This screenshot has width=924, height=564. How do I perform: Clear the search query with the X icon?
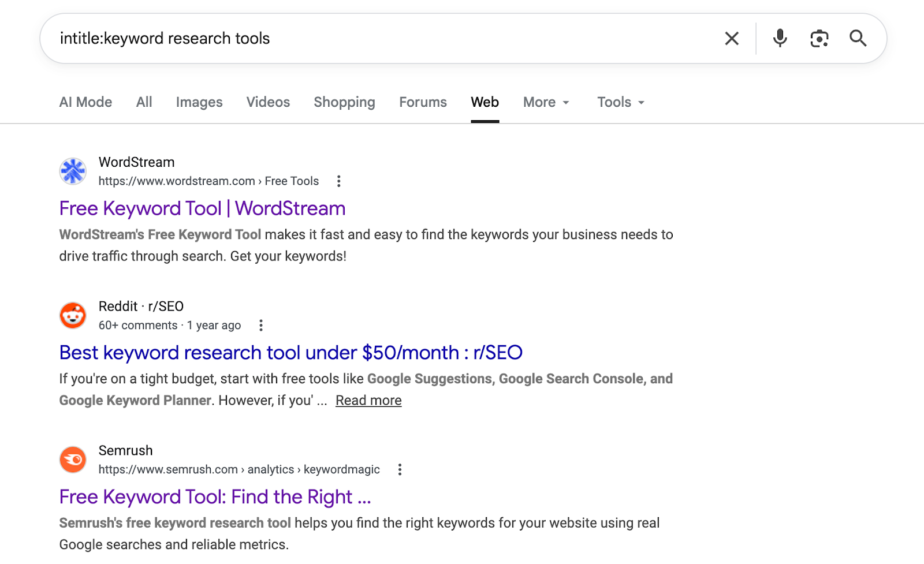[732, 39]
